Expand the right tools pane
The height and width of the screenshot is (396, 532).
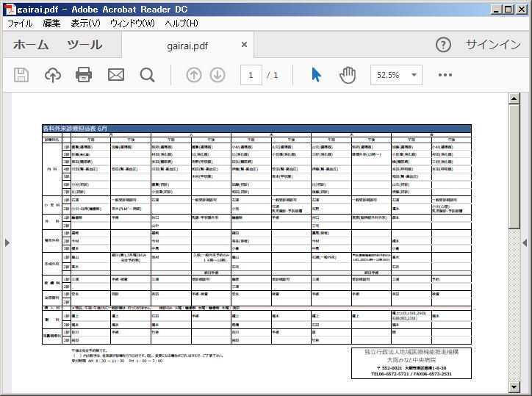tap(525, 242)
